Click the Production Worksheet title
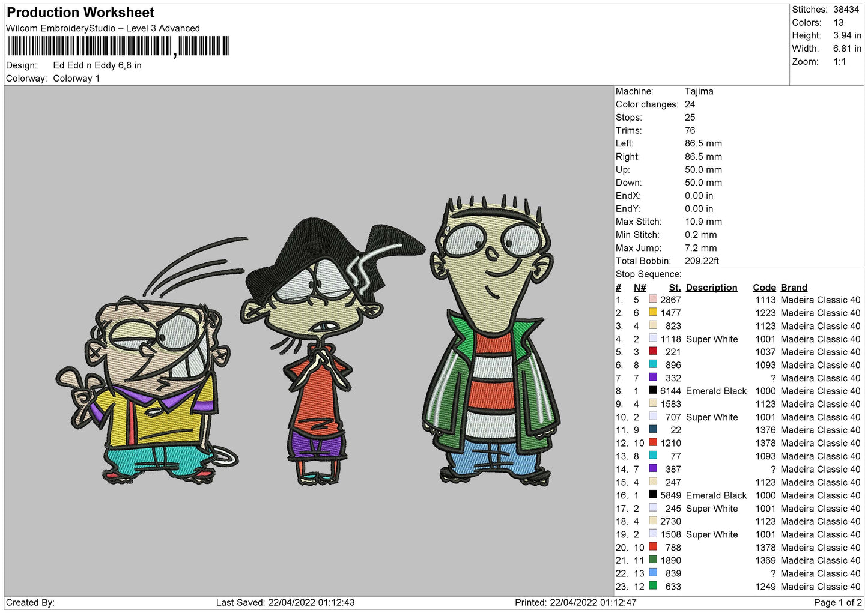Image resolution: width=868 pixels, height=613 pixels. coord(80,13)
